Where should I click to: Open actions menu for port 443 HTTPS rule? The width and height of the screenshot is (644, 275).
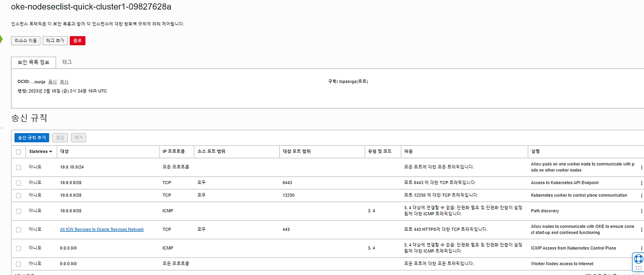641,230
